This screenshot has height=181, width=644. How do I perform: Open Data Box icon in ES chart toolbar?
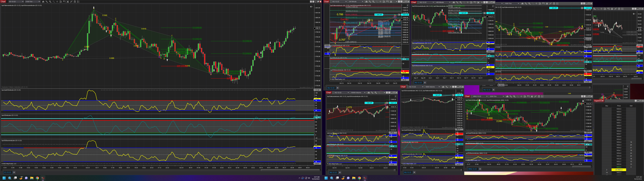pos(61,2)
